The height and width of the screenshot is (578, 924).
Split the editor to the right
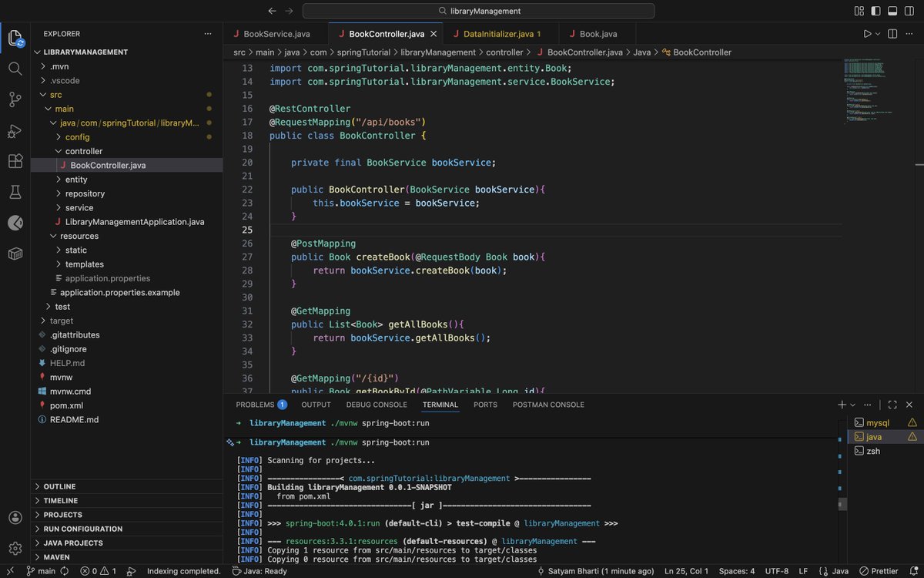[892, 34]
